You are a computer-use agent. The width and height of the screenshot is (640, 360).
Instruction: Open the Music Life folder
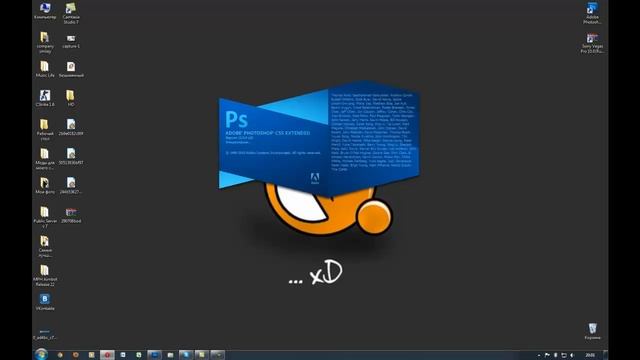point(45,69)
